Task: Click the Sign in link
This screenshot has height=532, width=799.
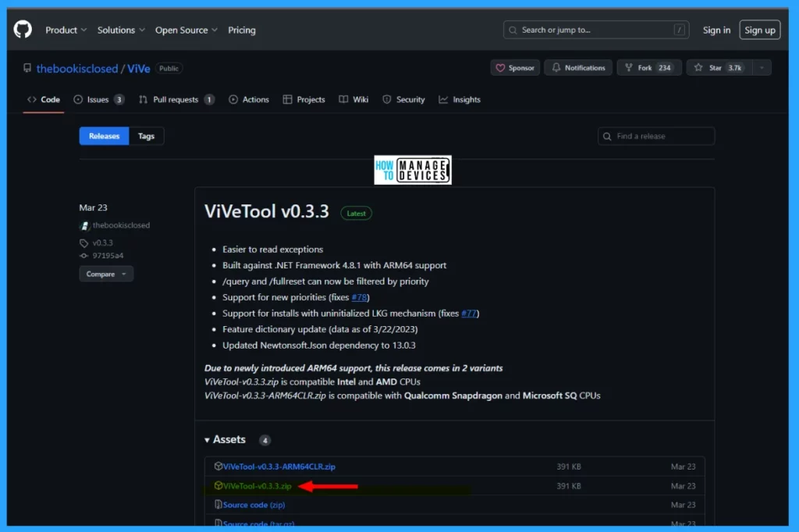Action: [716, 30]
